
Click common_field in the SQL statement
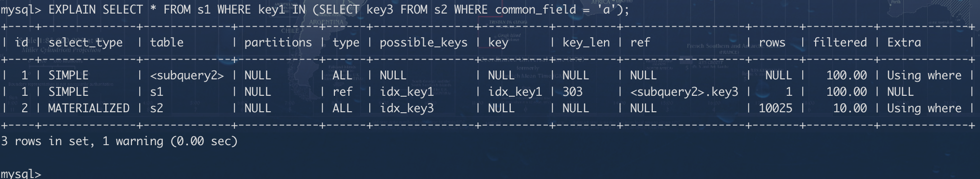click(535, 10)
